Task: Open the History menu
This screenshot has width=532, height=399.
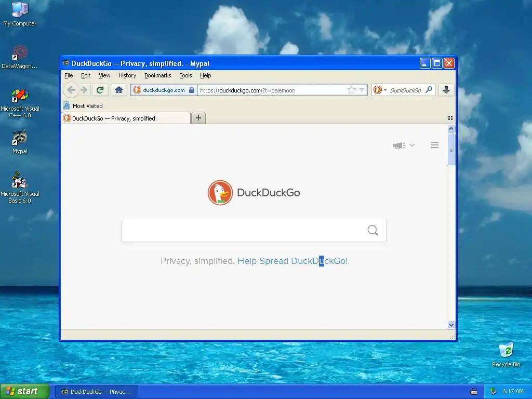Action: pyautogui.click(x=127, y=75)
